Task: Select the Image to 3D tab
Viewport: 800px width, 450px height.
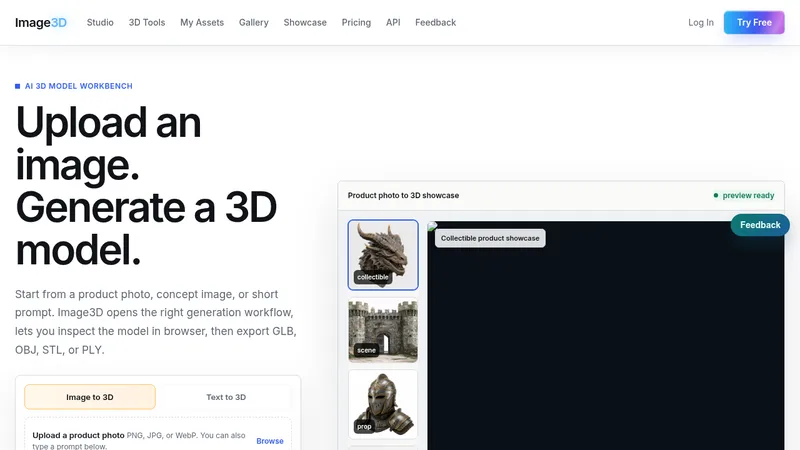Action: click(x=90, y=397)
